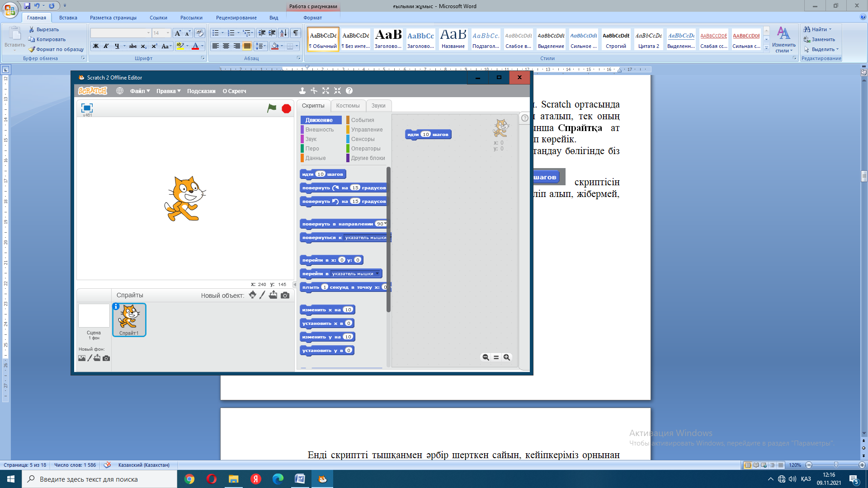Expand the font size combo box
Image resolution: width=868 pixels, height=488 pixels.
click(x=168, y=33)
